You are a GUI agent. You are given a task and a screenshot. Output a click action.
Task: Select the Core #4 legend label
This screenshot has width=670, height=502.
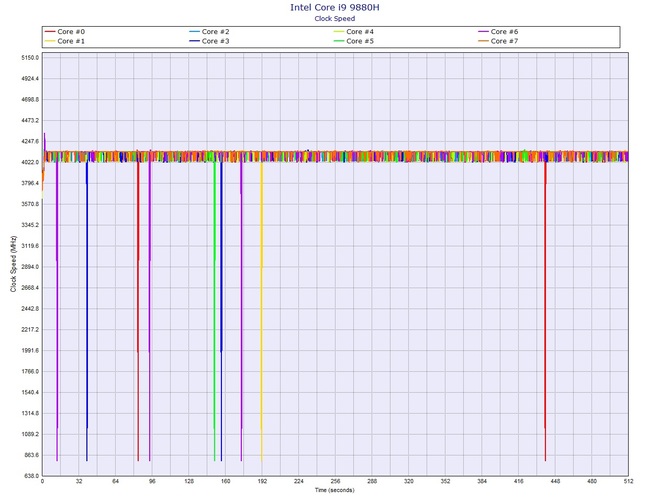(x=360, y=32)
